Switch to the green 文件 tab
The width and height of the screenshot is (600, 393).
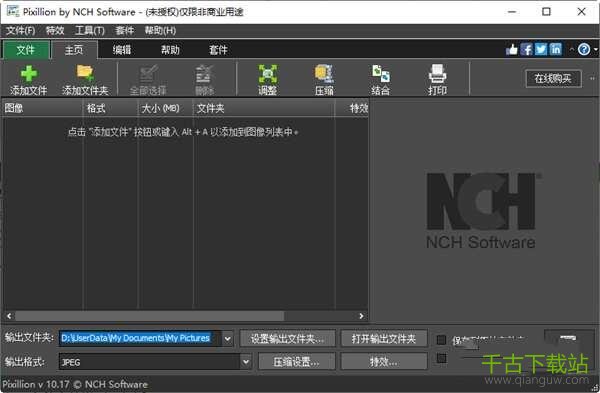click(x=26, y=50)
